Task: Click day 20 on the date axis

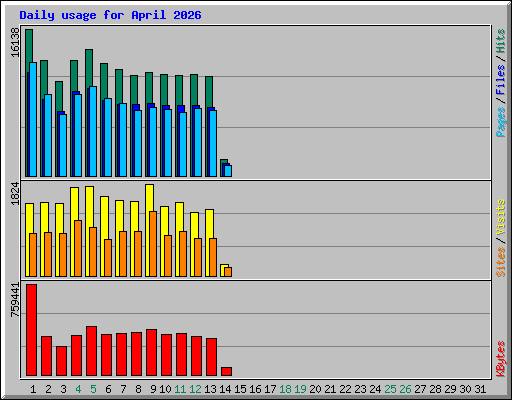Action: pos(315,389)
